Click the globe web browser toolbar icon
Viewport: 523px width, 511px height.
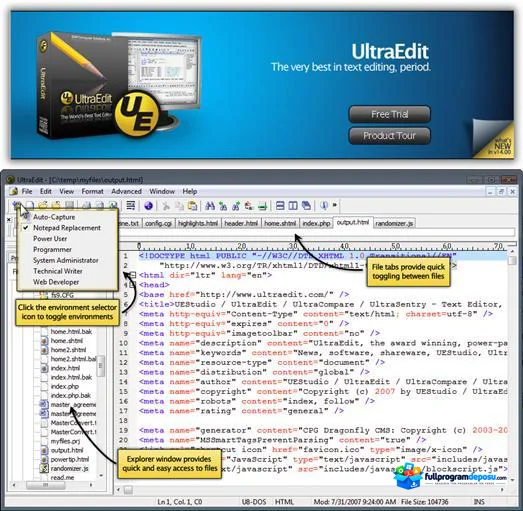(x=148, y=205)
